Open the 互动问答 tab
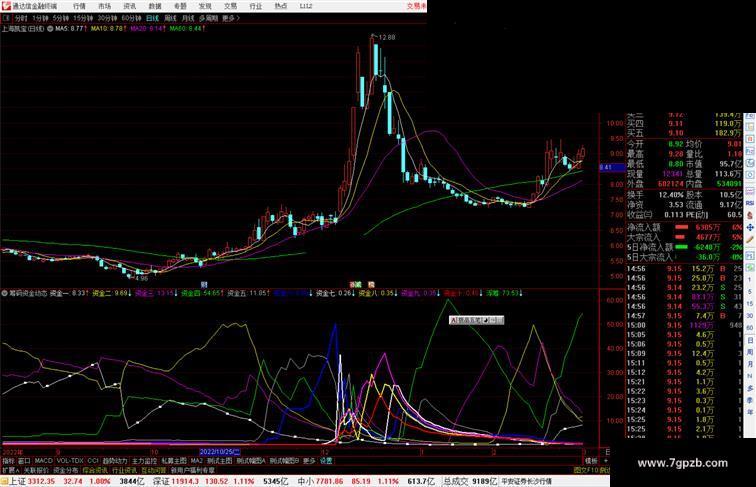The height and width of the screenshot is (487, 756). [x=154, y=470]
